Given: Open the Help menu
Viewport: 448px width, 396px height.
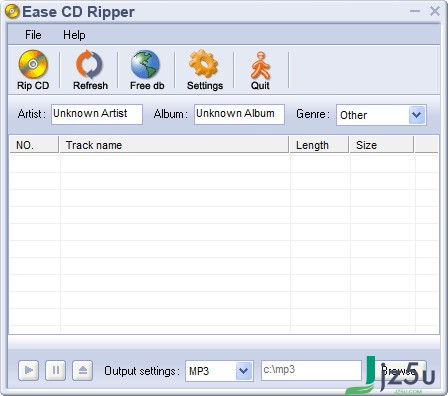Looking at the screenshot, I should coord(74,35).
